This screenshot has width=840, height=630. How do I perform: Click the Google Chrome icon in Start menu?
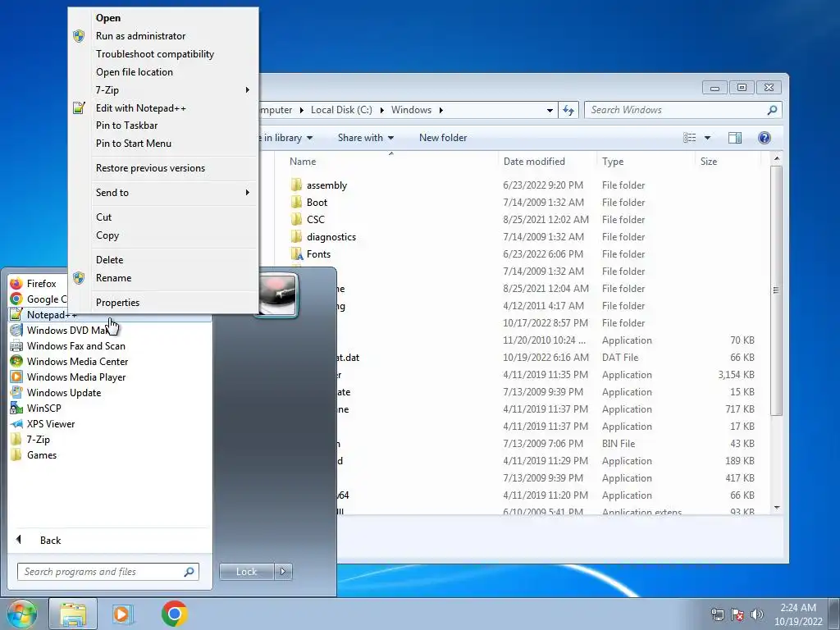(16, 299)
